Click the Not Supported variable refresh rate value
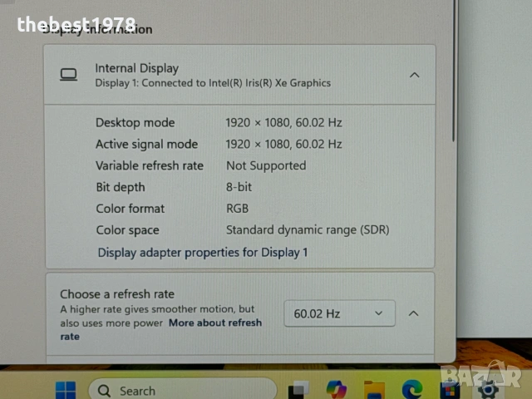532x399 pixels. click(x=266, y=165)
